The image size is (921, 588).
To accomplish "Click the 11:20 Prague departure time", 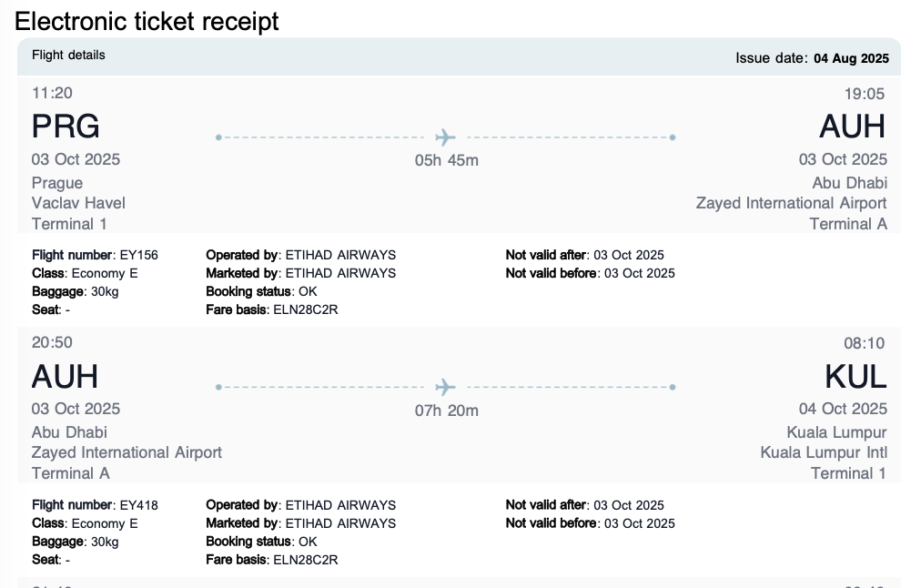I will (x=52, y=93).
